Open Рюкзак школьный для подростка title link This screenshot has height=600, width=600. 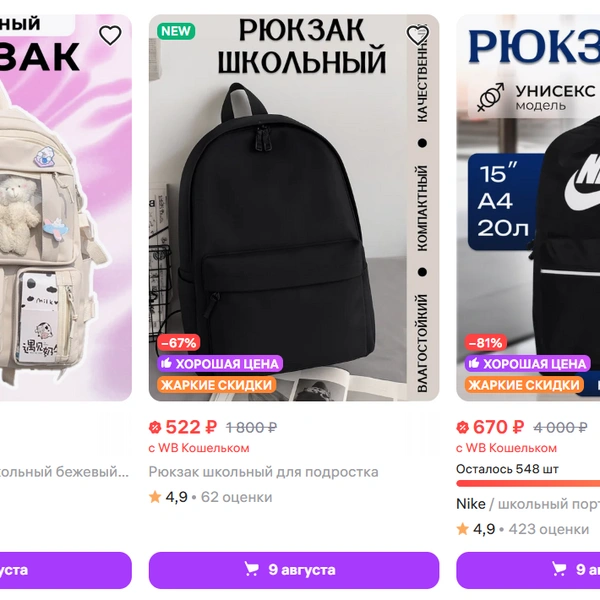click(x=263, y=472)
